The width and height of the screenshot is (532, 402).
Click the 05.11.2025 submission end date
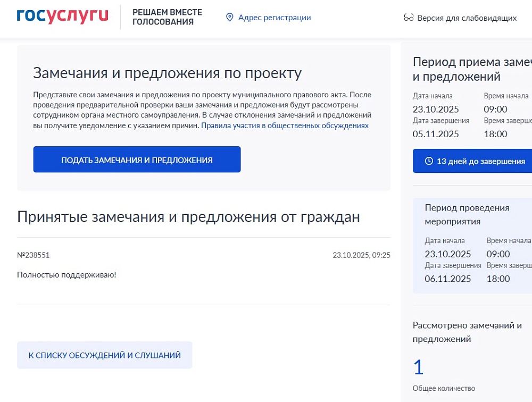click(x=436, y=134)
